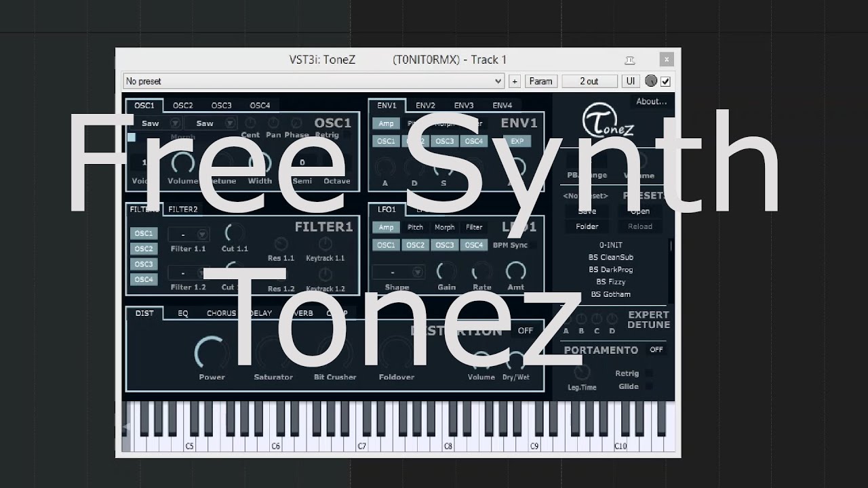Switch to the ENV4 tab
The width and height of the screenshot is (868, 488).
(x=502, y=106)
